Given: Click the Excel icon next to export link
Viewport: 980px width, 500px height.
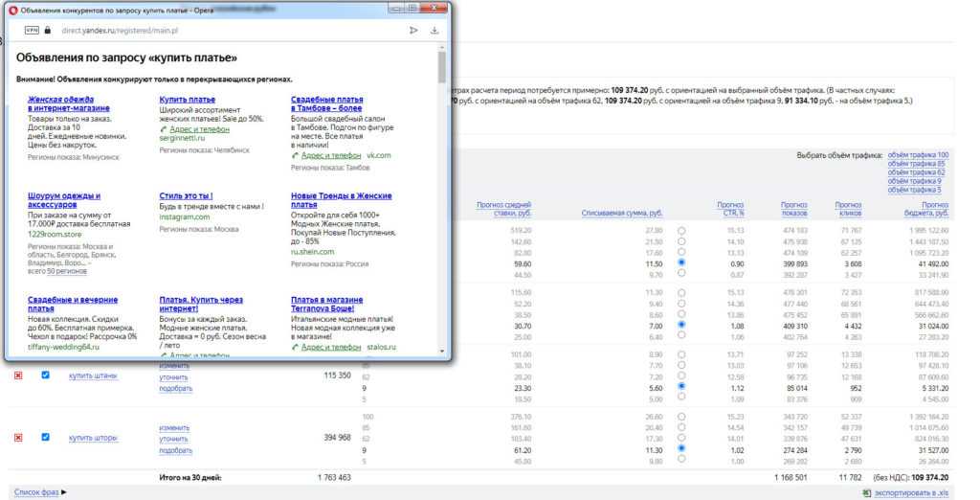Looking at the screenshot, I should point(867,492).
